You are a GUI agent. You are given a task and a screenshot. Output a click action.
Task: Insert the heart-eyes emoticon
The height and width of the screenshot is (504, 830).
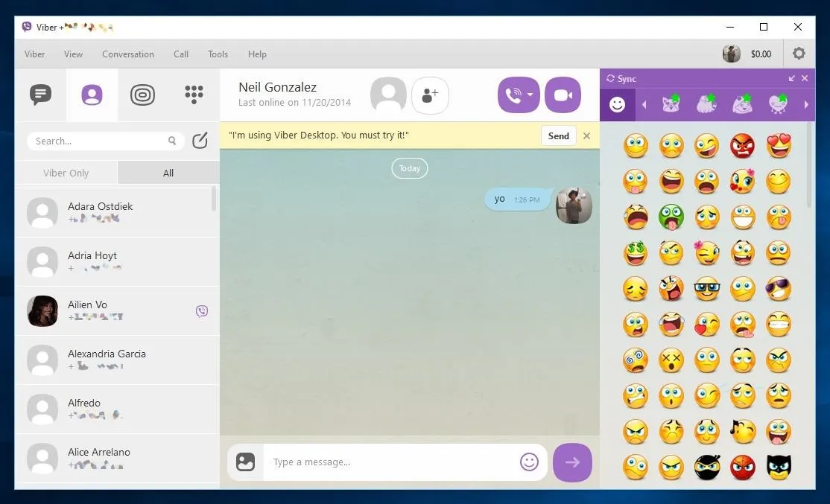coord(779,146)
